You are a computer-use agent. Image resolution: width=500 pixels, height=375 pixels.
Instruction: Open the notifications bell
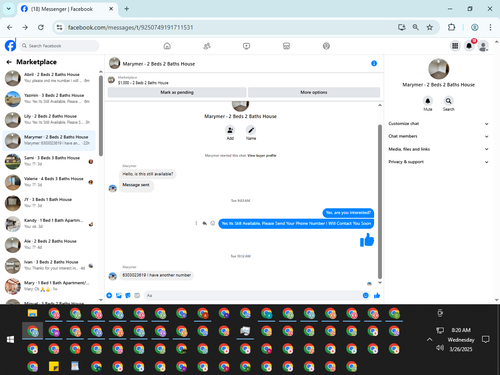(x=469, y=46)
